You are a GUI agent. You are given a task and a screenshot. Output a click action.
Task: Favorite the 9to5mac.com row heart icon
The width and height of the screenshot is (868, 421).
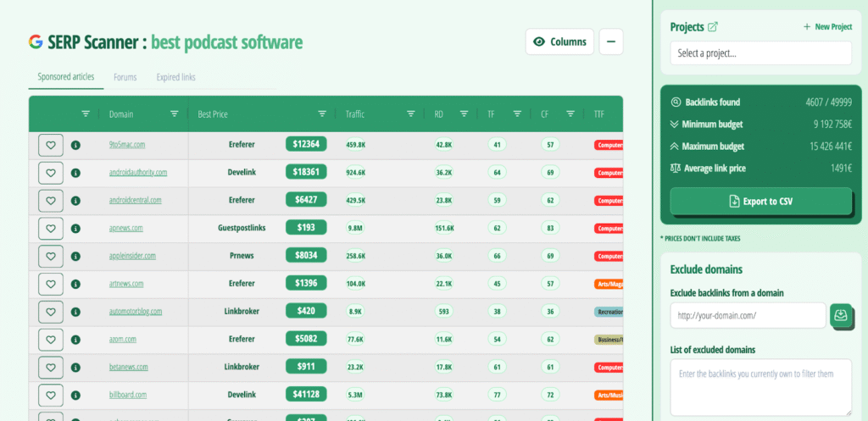pyautogui.click(x=51, y=145)
